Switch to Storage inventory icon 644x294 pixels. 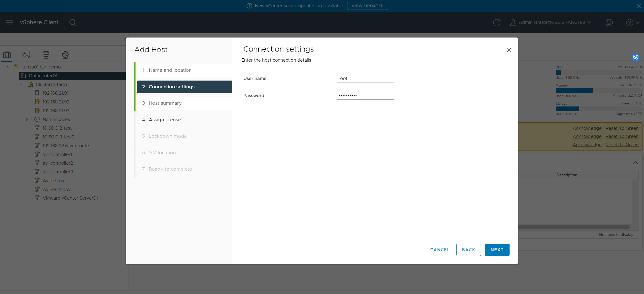[46, 55]
